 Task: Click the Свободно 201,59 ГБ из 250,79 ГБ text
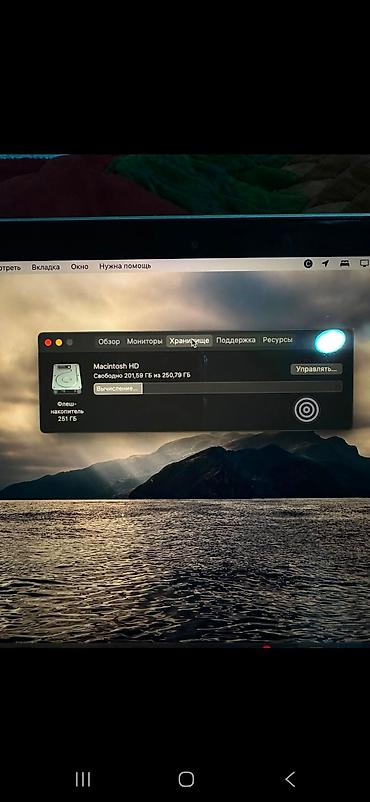click(x=142, y=375)
